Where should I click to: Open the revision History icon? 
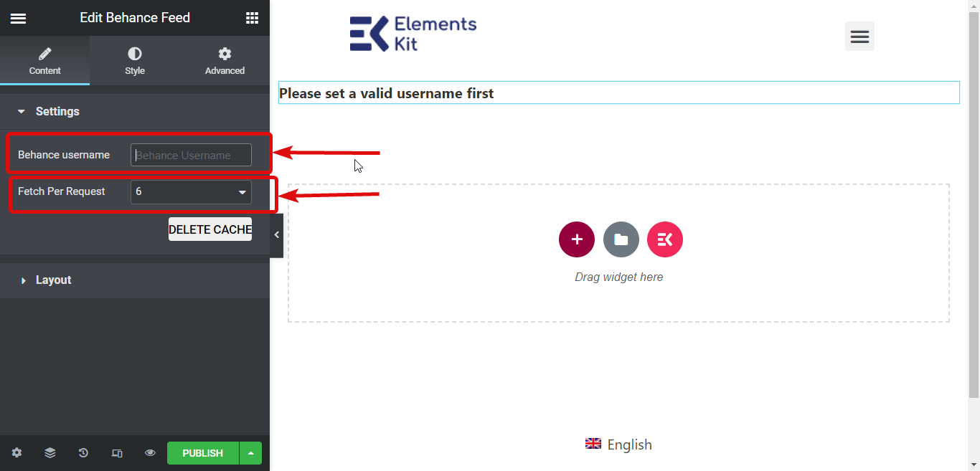[x=83, y=453]
